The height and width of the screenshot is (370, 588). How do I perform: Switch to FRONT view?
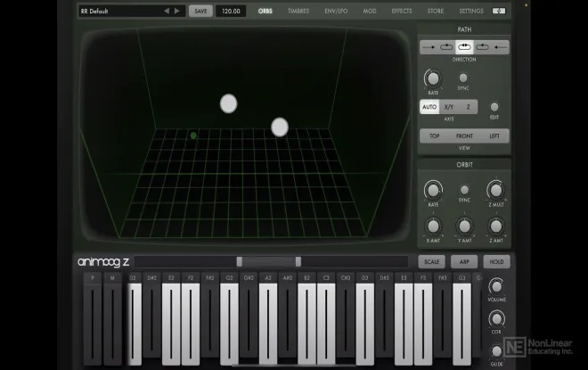pos(464,136)
